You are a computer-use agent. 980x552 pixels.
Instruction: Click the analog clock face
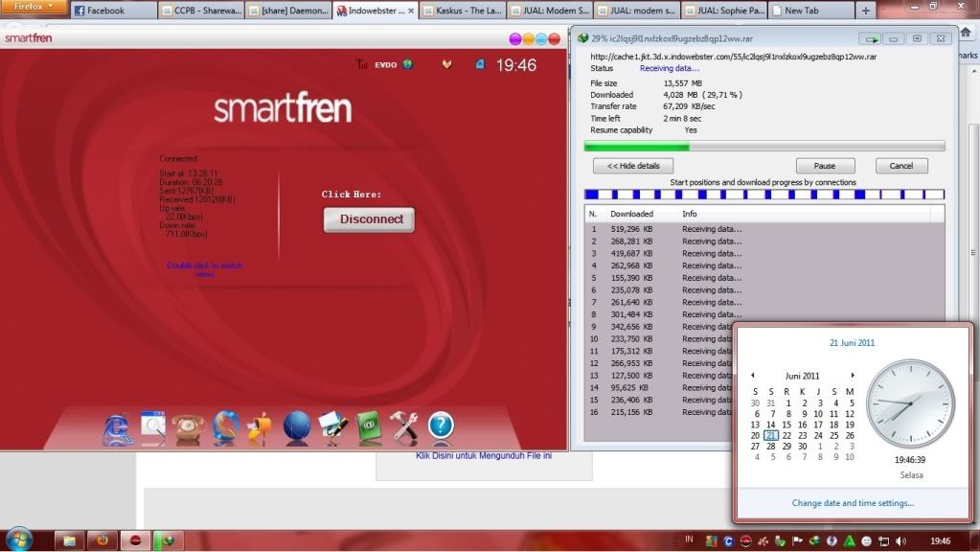pos(911,403)
